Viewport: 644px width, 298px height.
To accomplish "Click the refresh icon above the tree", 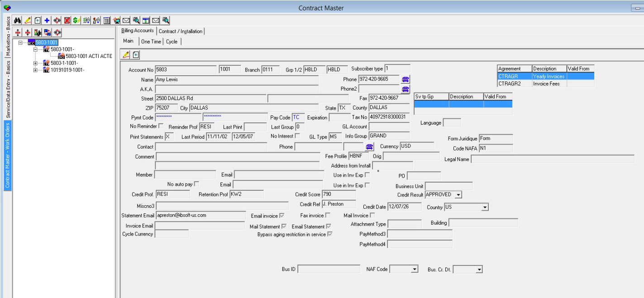I will coord(57,33).
